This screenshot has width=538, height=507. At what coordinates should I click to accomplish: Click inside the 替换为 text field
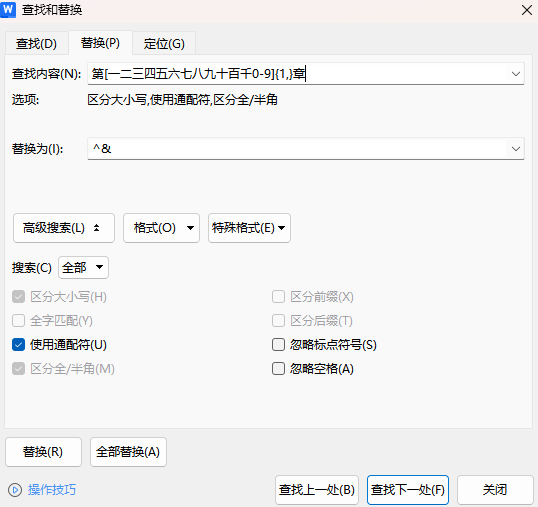coord(297,149)
